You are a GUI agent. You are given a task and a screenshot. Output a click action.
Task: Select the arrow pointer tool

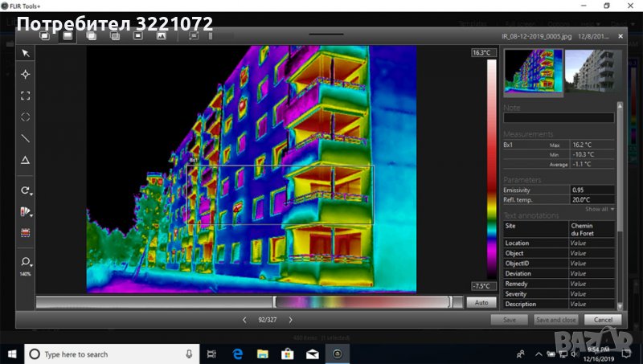26,53
